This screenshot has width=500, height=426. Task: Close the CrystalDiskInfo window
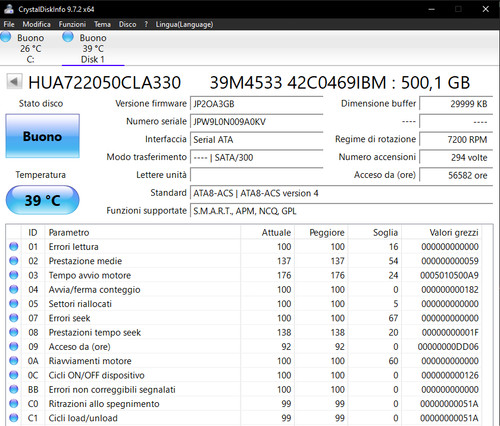[486, 9]
